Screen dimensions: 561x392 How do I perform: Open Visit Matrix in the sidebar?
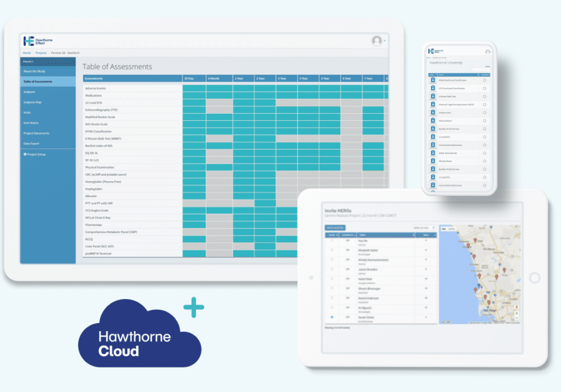[48, 123]
